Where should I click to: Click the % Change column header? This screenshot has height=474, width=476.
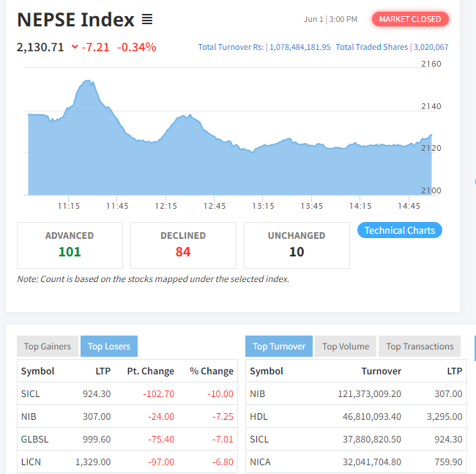coord(212,371)
